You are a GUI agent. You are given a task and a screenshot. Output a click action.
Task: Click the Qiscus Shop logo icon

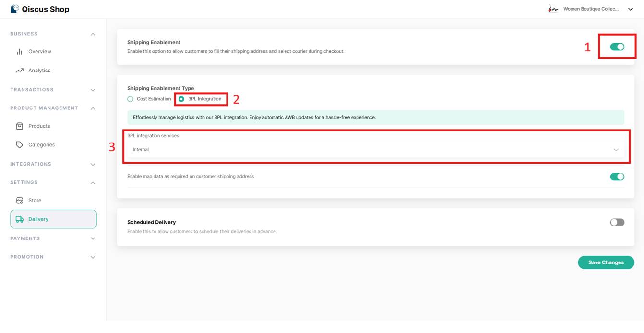click(x=14, y=9)
